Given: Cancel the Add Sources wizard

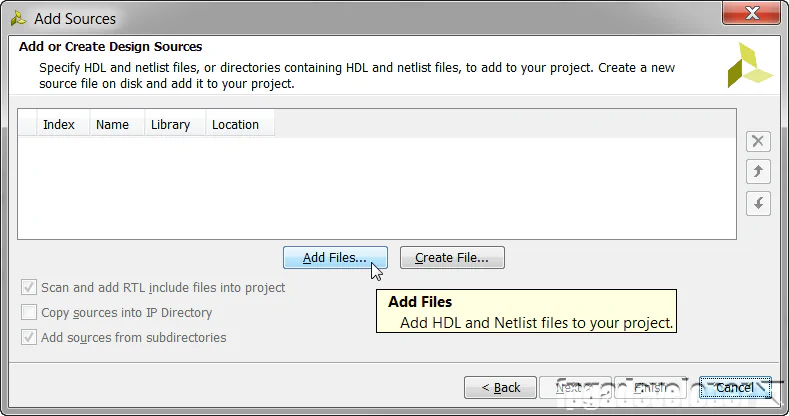Looking at the screenshot, I should pyautogui.click(x=735, y=387).
